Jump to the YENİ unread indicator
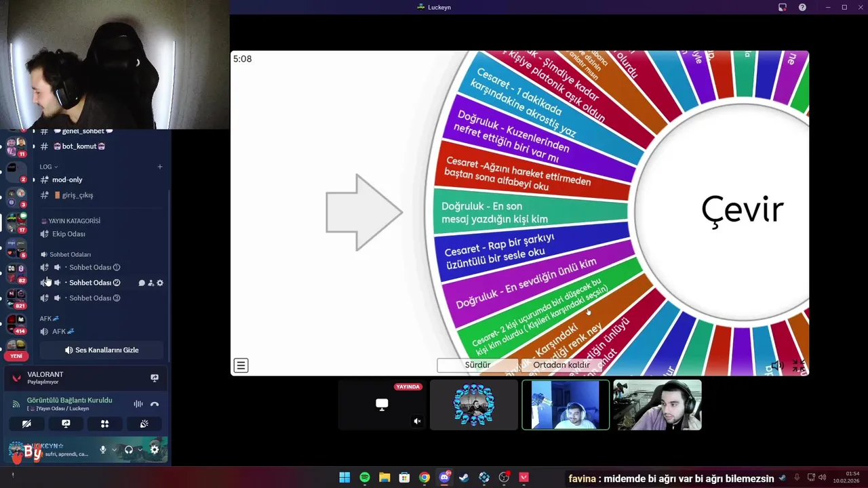Screen dimensions: 868x488 (16, 356)
